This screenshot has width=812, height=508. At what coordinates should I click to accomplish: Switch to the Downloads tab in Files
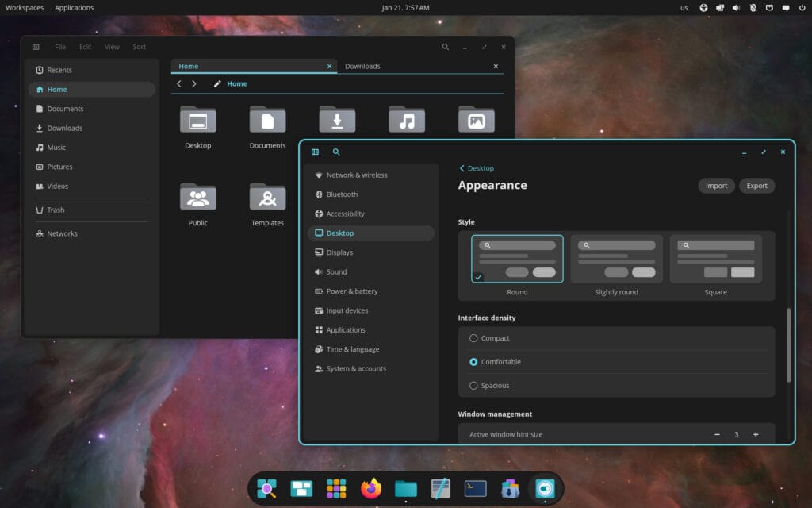click(362, 66)
